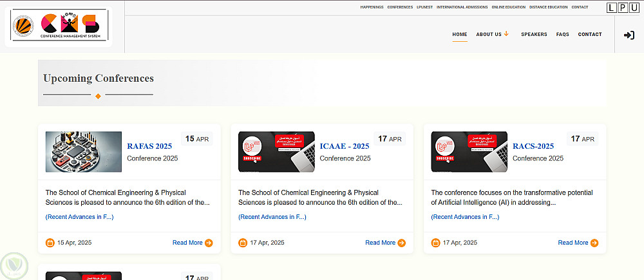This screenshot has height=280, width=644.
Task: Click Conference 2025 subtitle under ICAAE - 2025
Action: 345,158
